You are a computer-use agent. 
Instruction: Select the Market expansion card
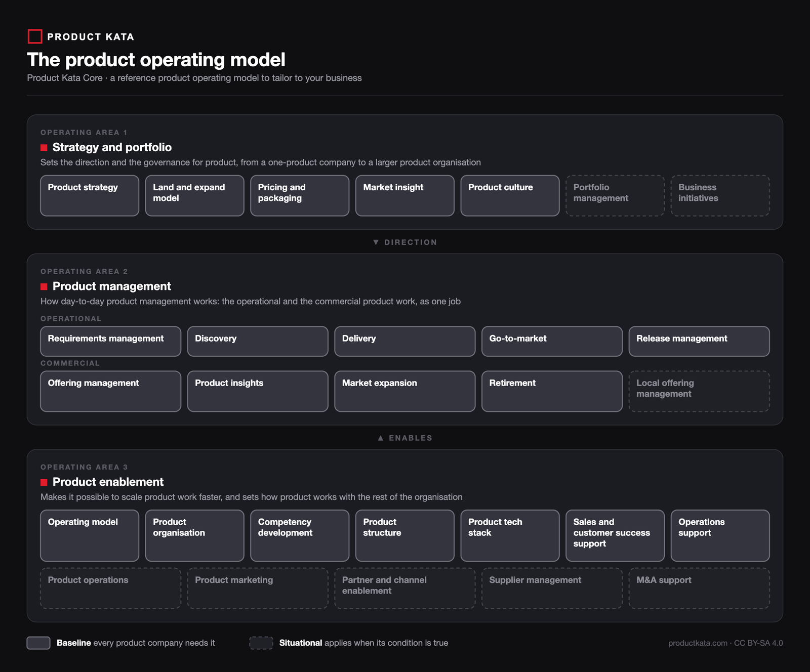tap(405, 392)
